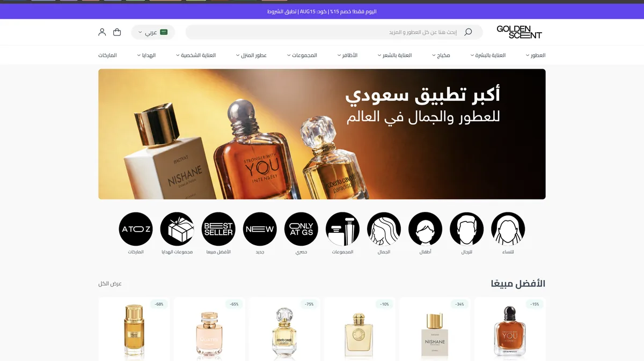Expand the العناية بالبشرة menu

pyautogui.click(x=488, y=55)
